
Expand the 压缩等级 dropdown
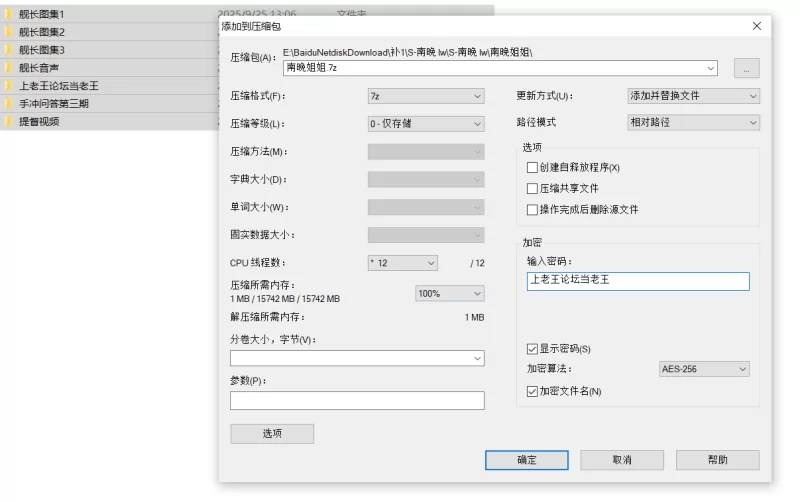coord(426,124)
